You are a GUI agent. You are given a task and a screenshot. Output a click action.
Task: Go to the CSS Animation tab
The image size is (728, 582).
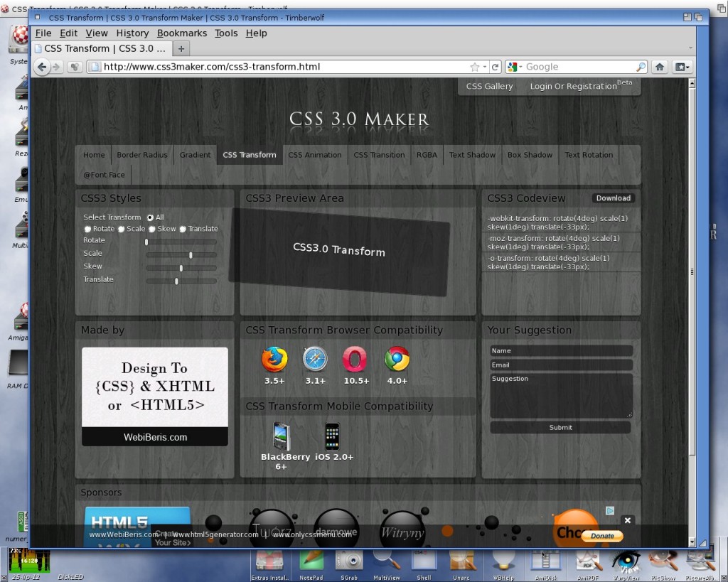pyautogui.click(x=315, y=155)
